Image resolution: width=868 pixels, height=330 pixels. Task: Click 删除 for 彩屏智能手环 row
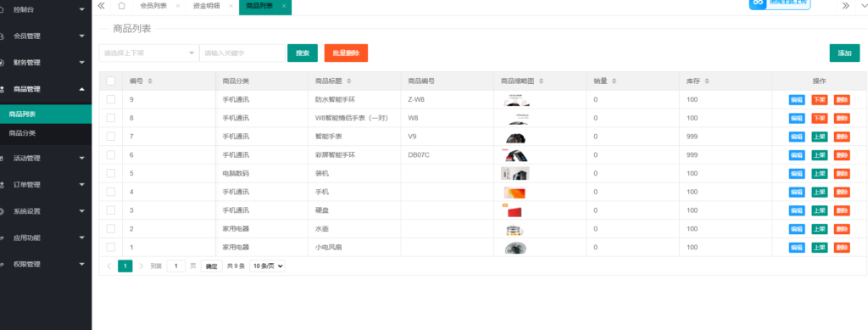[x=842, y=155]
